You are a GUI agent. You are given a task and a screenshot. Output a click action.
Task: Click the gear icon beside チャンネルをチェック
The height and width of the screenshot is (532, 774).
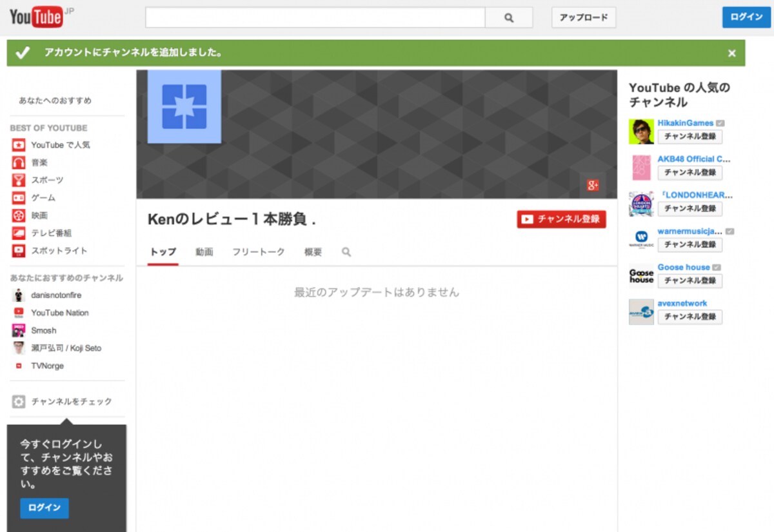(x=19, y=402)
